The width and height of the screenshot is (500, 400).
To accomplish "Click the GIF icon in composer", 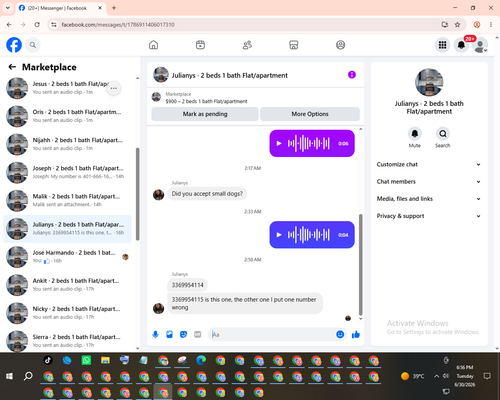I will click(x=198, y=334).
